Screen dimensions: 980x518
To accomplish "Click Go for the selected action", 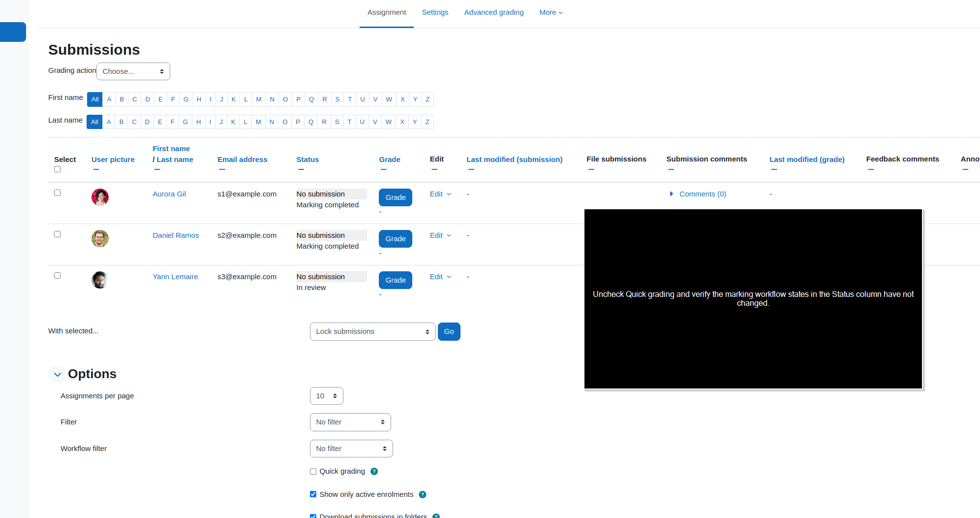I will coord(449,331).
